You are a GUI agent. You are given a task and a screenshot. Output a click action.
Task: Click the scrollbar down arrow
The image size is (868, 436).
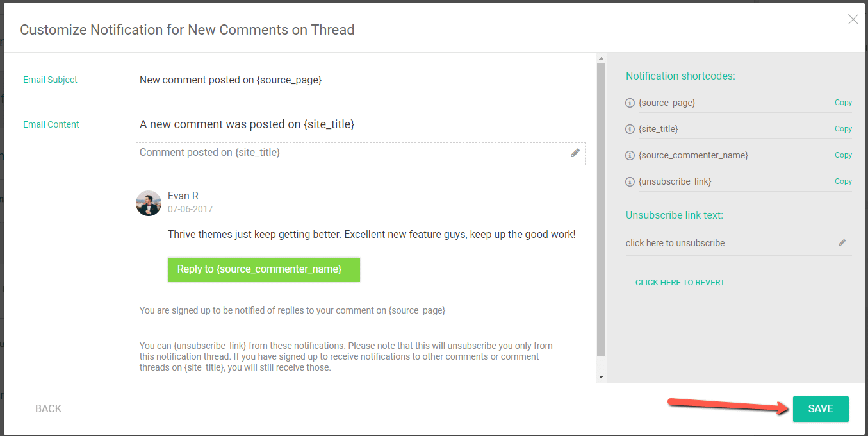click(601, 377)
